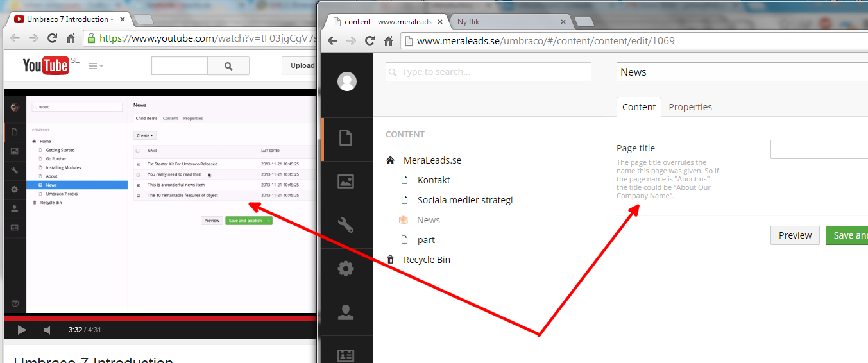This screenshot has width=868, height=363.
Task: Open Users icon in Umbraco sidebar
Action: pos(346,312)
